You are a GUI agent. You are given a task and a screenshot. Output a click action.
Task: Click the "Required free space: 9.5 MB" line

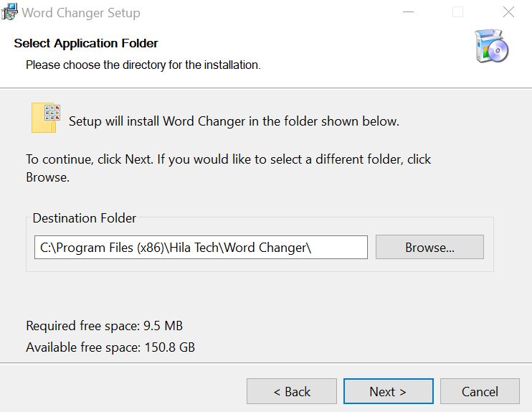point(104,326)
